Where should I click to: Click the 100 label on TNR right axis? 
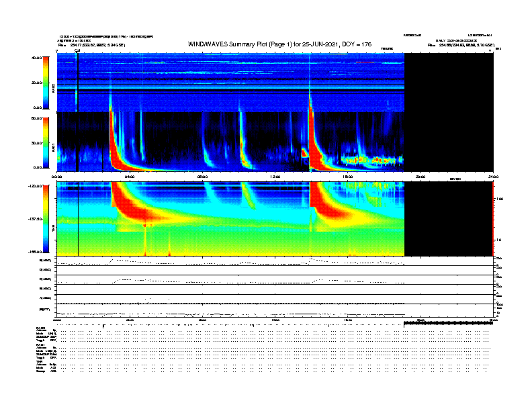(x=498, y=199)
